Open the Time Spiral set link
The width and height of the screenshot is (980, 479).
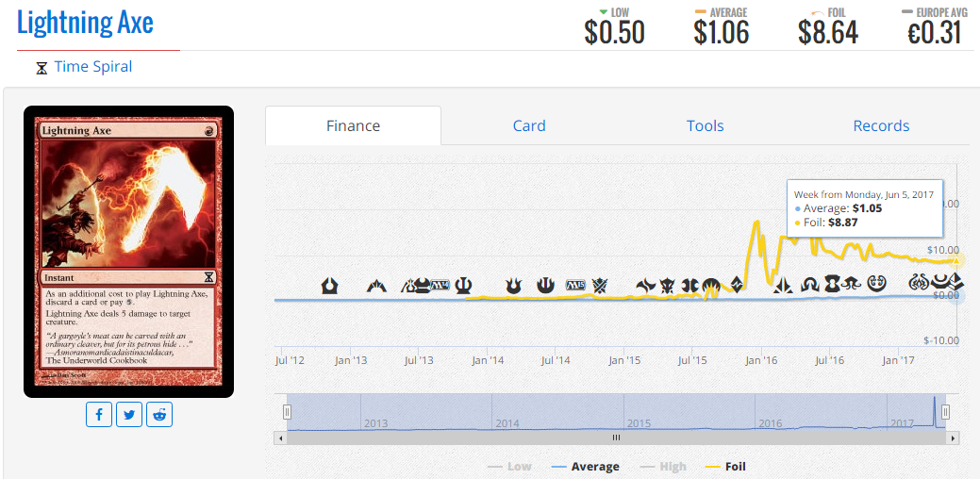tap(93, 66)
